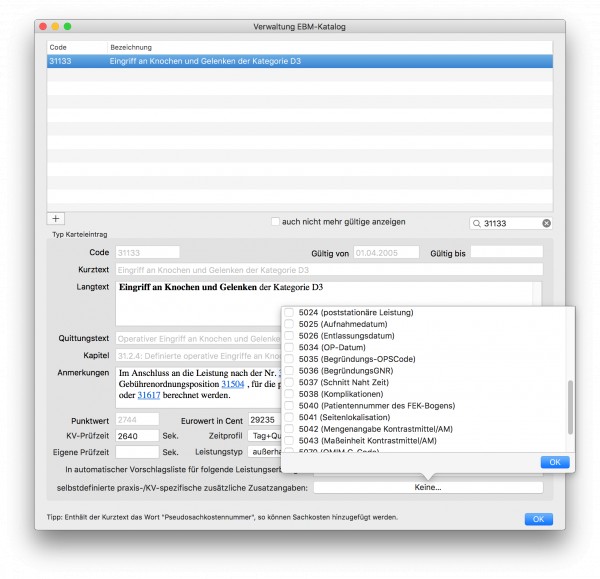Check 5024 (poststationäre Leistung)

pos(289,312)
